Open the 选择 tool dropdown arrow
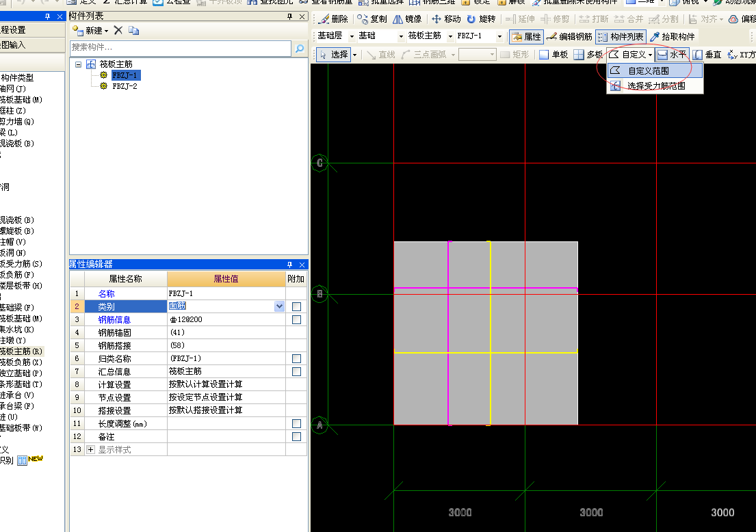This screenshot has width=756, height=532. click(355, 55)
